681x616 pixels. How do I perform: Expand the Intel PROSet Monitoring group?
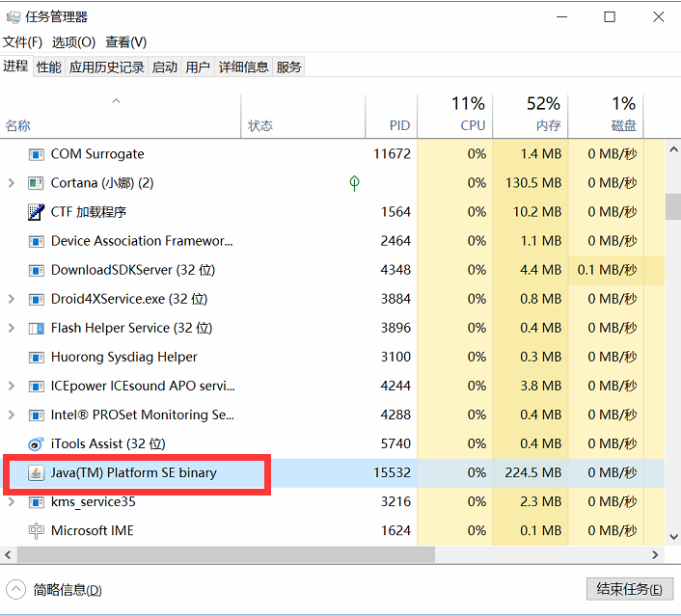click(x=12, y=415)
